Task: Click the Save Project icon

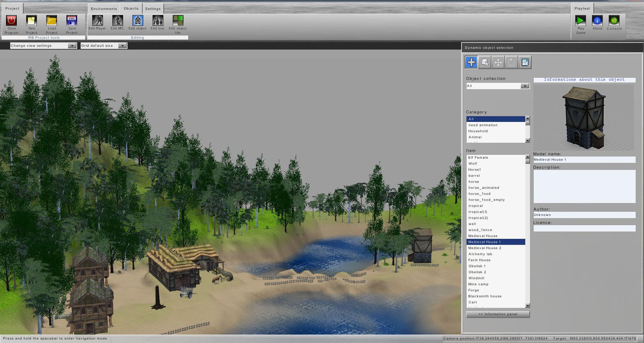Action: point(72,21)
